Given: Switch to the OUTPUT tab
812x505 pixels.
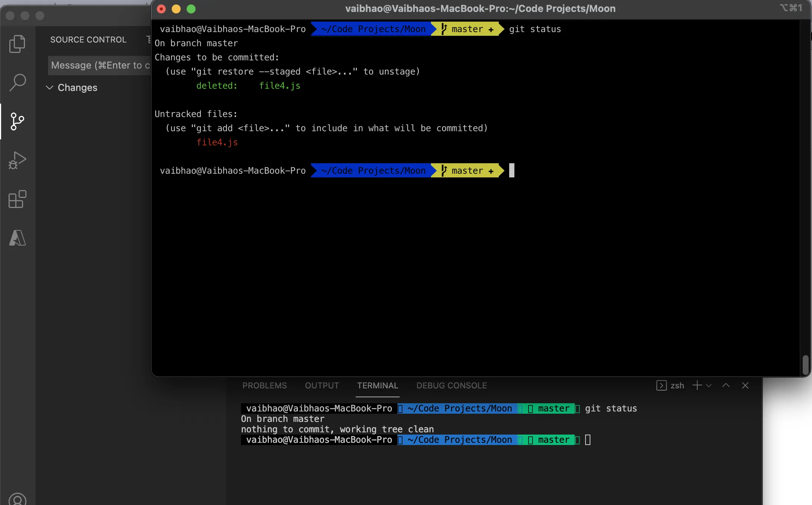Looking at the screenshot, I should click(322, 385).
